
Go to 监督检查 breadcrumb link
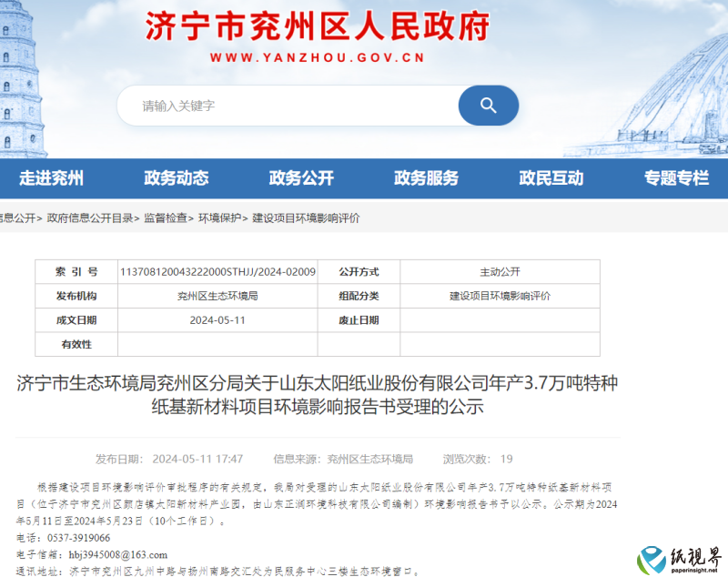(166, 218)
